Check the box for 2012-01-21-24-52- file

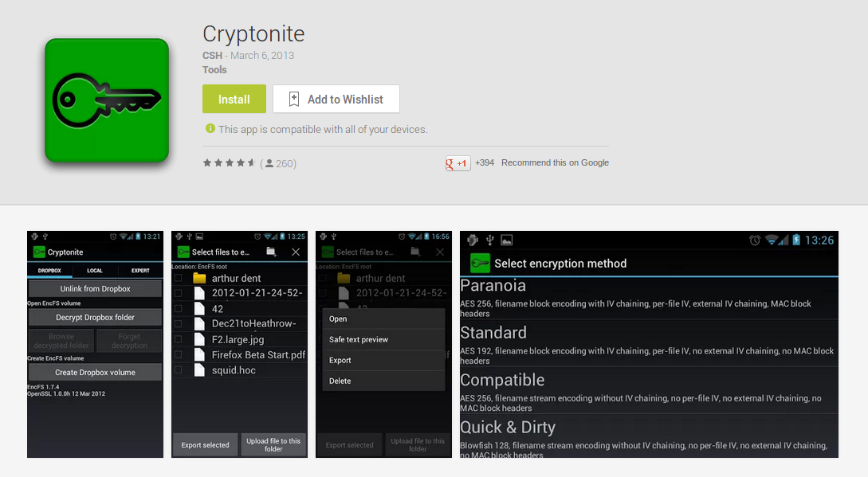click(x=179, y=293)
